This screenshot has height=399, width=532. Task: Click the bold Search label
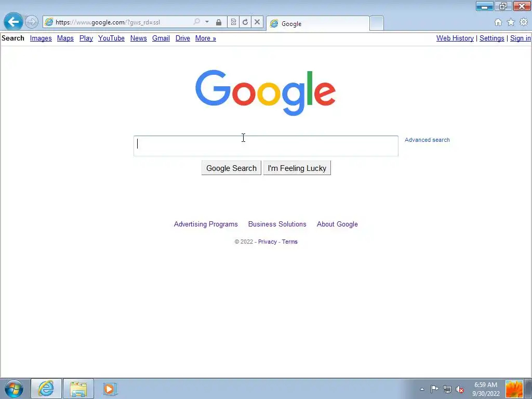tap(13, 38)
